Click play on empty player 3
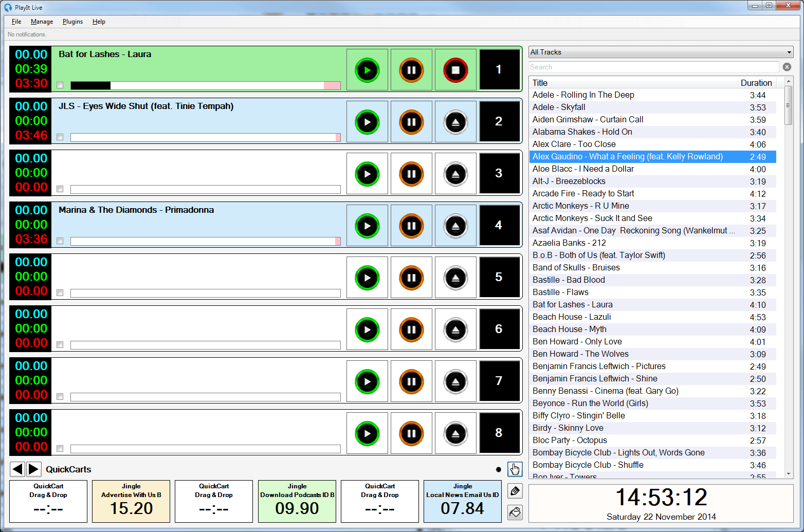Screen dimensions: 804x532 pos(367,174)
